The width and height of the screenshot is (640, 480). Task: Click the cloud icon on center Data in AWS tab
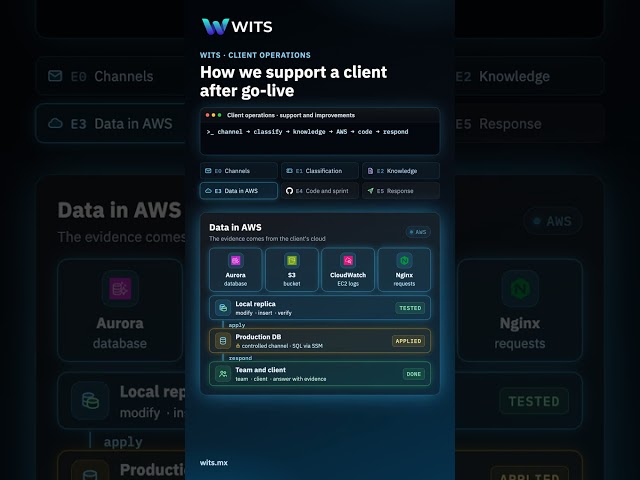coord(208,191)
